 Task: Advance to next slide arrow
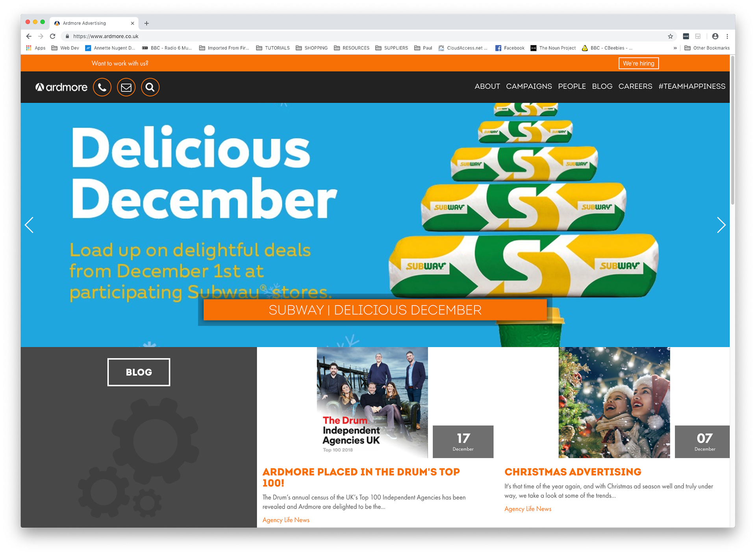721,225
